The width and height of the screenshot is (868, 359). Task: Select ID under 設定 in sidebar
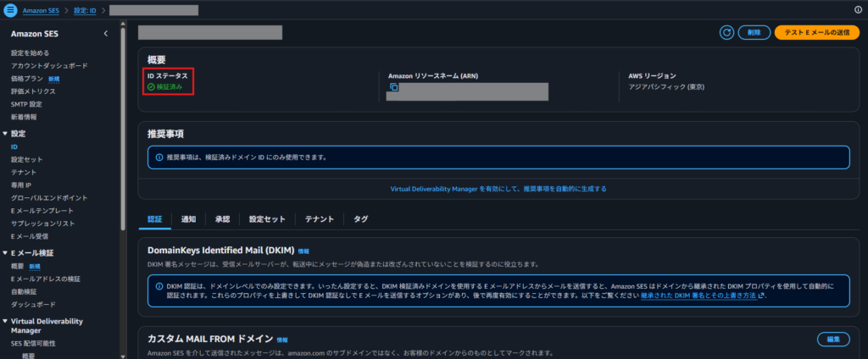tap(14, 146)
